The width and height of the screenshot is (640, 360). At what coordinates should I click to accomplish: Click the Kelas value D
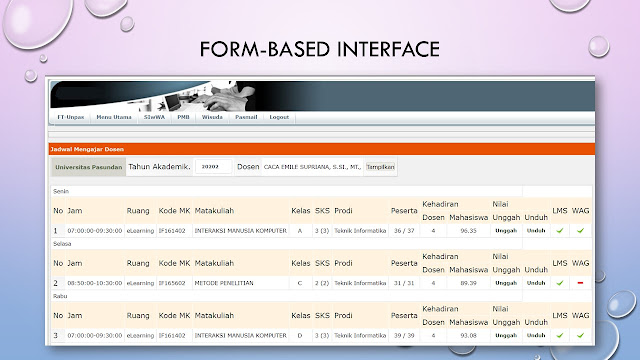coord(300,335)
